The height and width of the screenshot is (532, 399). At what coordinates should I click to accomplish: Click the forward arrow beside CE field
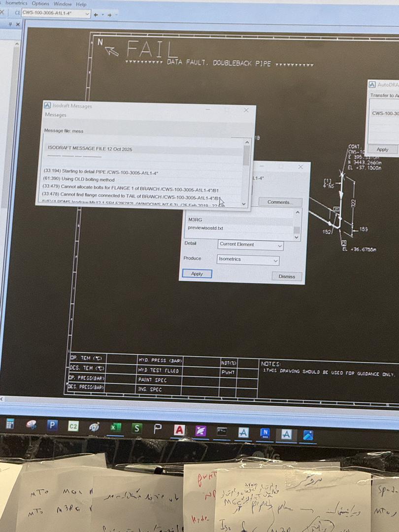pos(109,14)
